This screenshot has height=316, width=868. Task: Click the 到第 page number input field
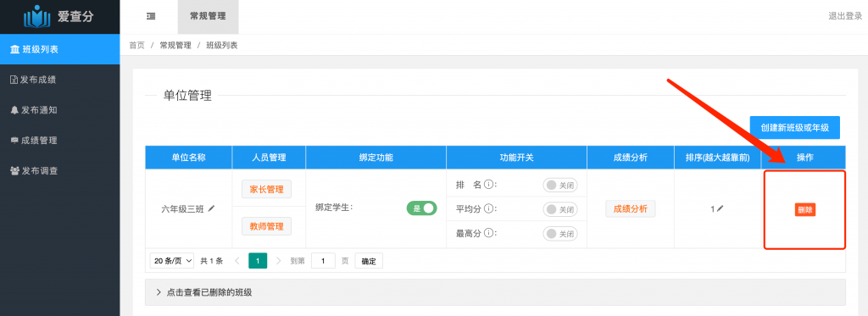pos(323,261)
